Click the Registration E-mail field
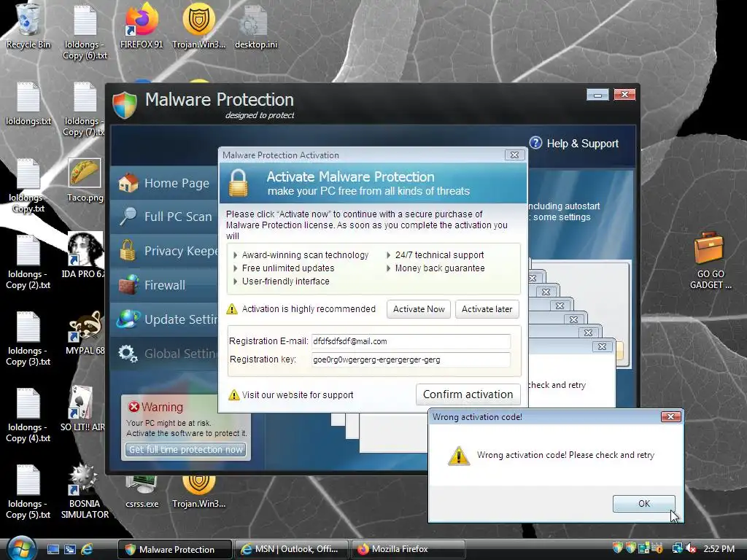Viewport: 747px width, 560px height. tap(411, 341)
